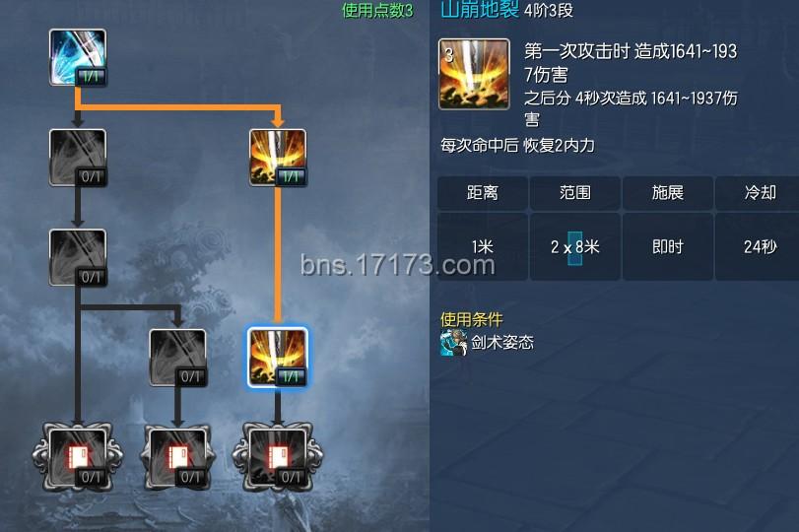Click the large 山崩地裂 skill icon in details panel
This screenshot has height=532, width=799.
474,74
